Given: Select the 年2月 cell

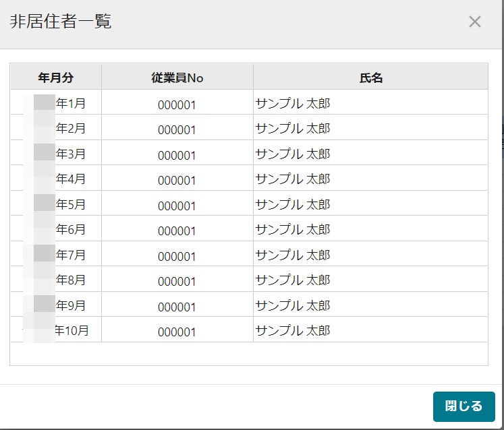Looking at the screenshot, I should point(56,127).
